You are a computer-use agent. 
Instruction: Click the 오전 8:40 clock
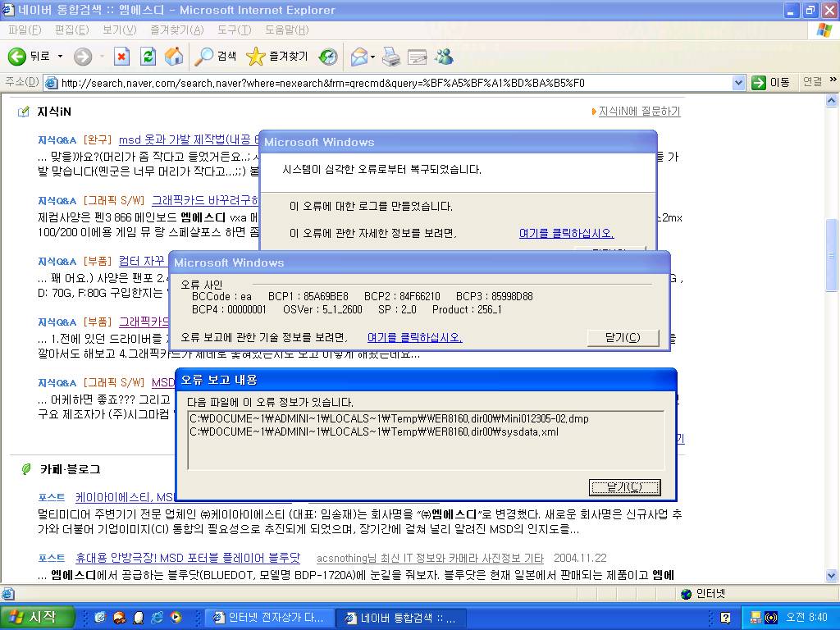coord(806,618)
